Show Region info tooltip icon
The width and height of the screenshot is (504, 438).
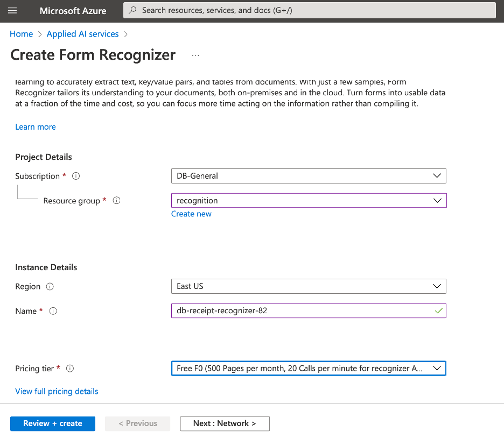(x=50, y=286)
